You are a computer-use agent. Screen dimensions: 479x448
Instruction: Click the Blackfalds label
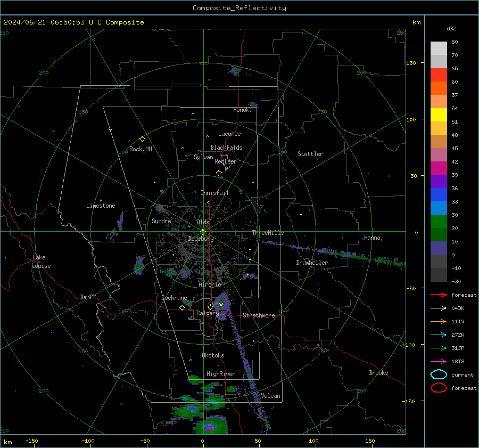(x=226, y=148)
